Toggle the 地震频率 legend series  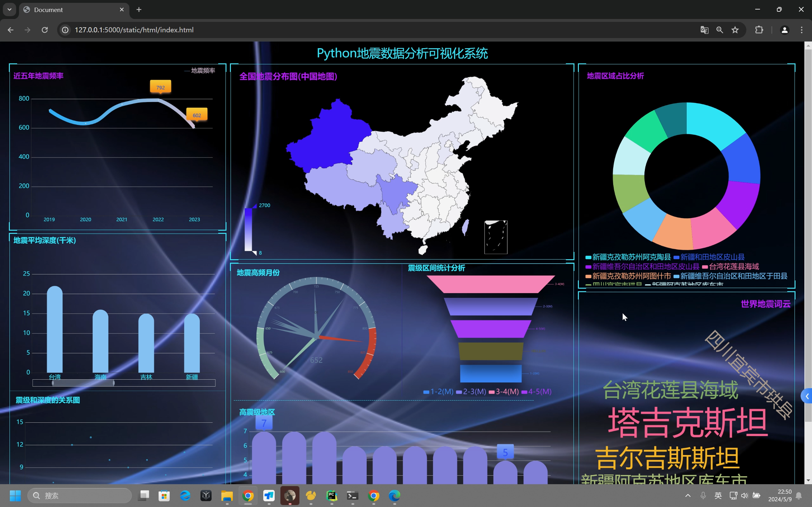(200, 70)
